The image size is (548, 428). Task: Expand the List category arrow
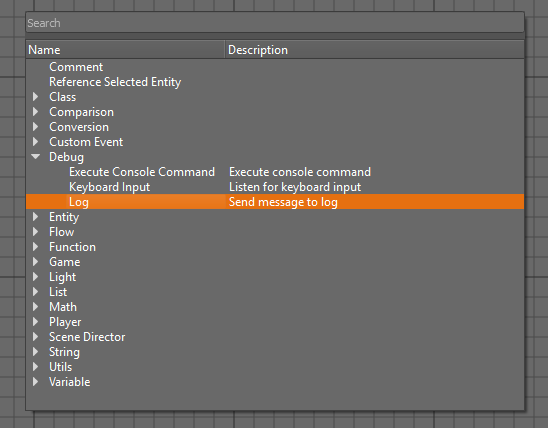click(x=35, y=292)
